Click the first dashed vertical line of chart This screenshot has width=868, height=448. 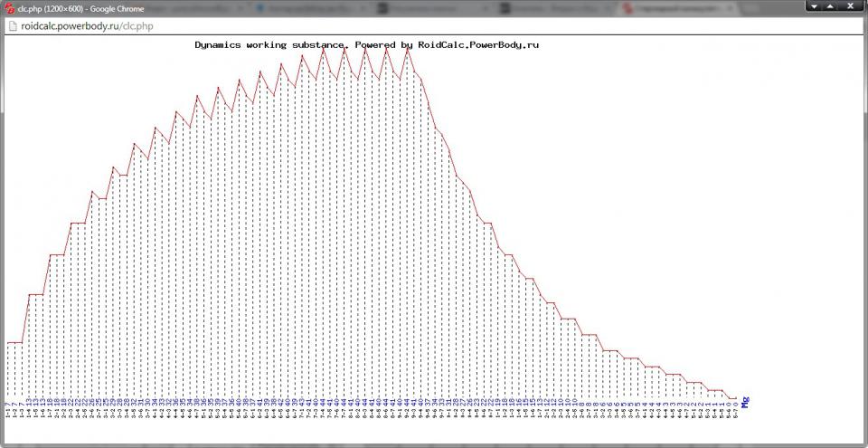click(x=8, y=371)
